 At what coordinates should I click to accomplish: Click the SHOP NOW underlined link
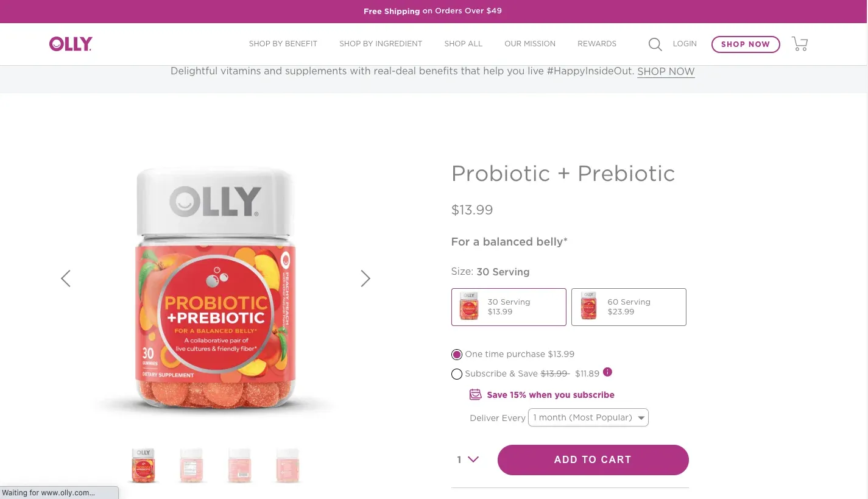point(666,72)
